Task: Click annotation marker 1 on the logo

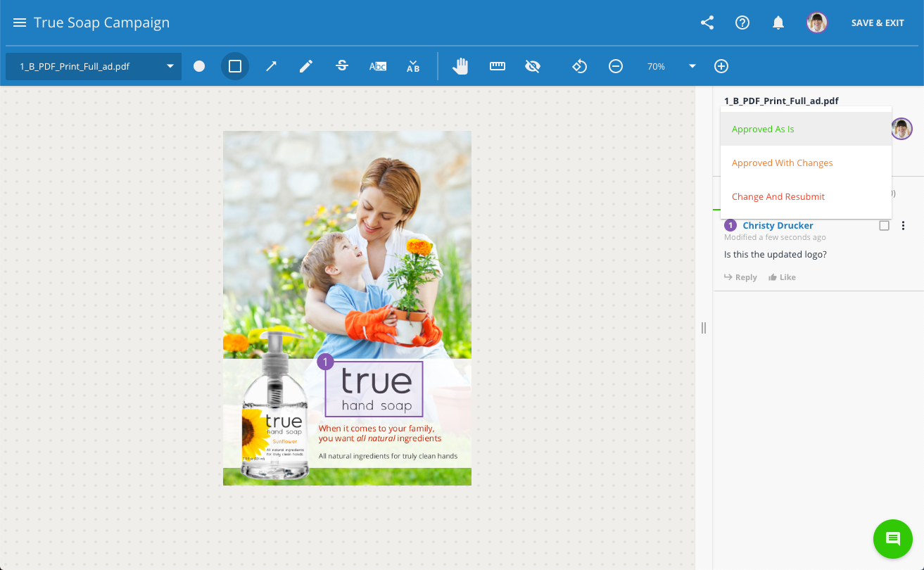Action: coord(325,362)
